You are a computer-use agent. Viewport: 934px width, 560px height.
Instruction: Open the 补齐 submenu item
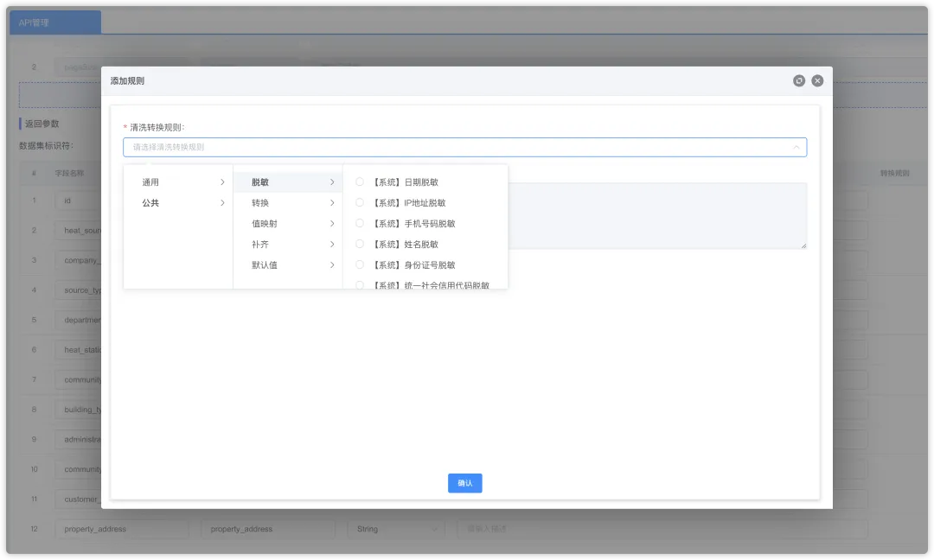288,244
